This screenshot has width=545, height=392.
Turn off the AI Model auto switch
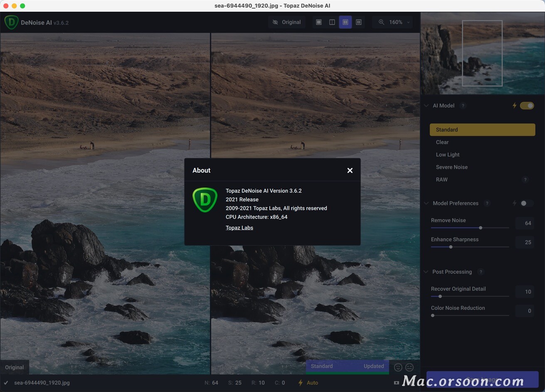[x=527, y=106]
